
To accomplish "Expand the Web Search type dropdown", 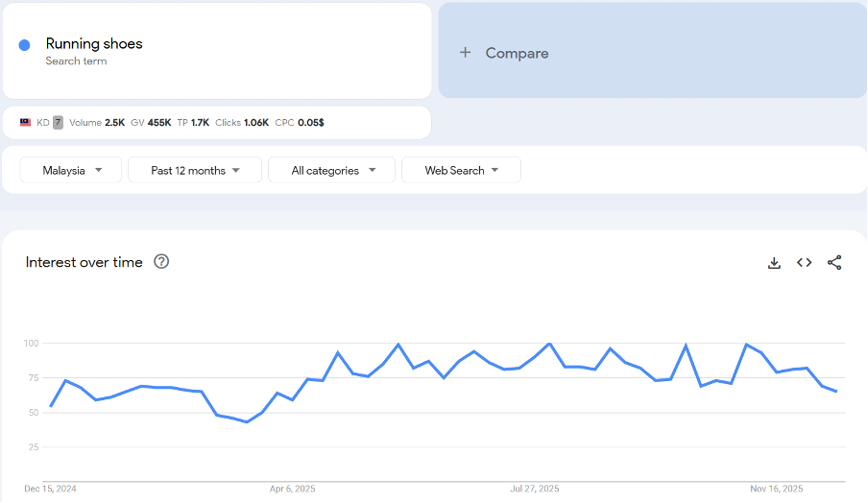I will pyautogui.click(x=461, y=170).
